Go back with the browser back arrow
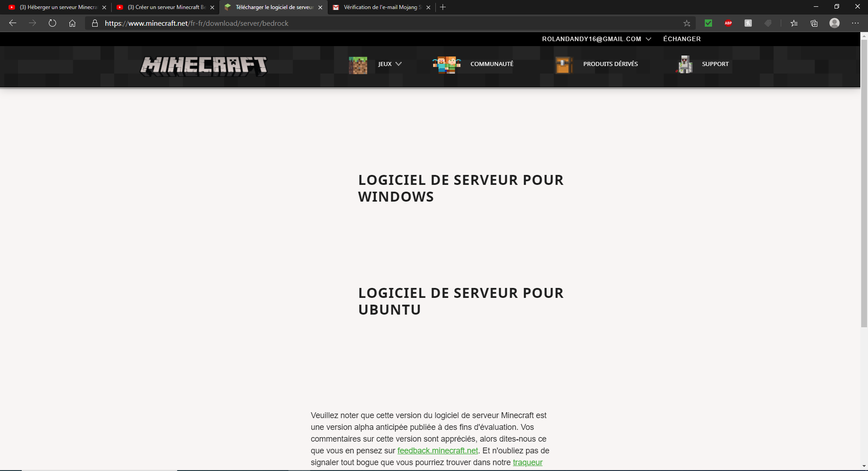 click(x=13, y=23)
